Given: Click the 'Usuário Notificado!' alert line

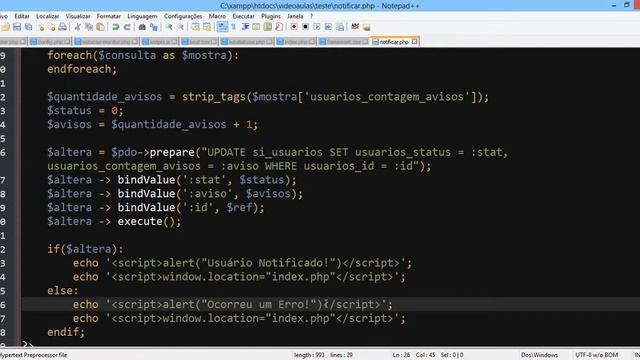Looking at the screenshot, I should pos(242,263).
